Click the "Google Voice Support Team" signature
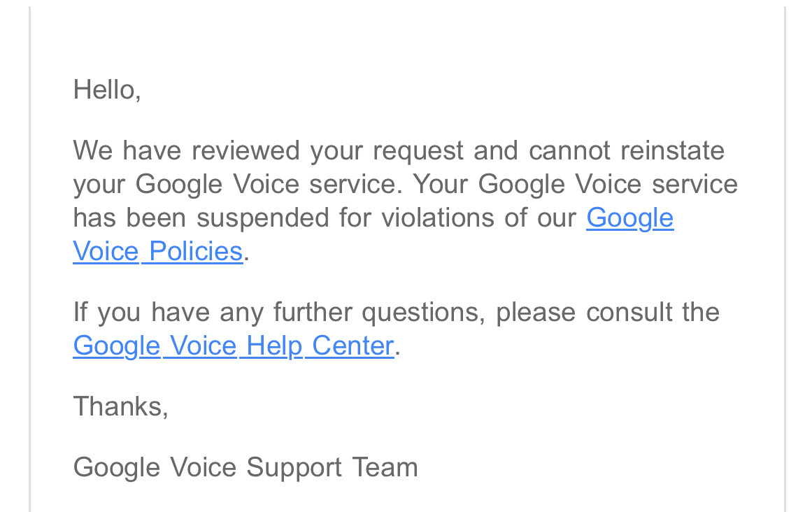 point(245,467)
